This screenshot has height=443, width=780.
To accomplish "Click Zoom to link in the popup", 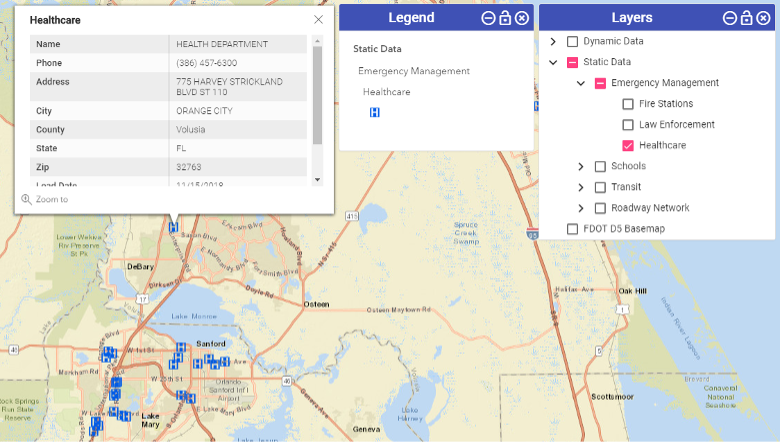I will tap(52, 200).
